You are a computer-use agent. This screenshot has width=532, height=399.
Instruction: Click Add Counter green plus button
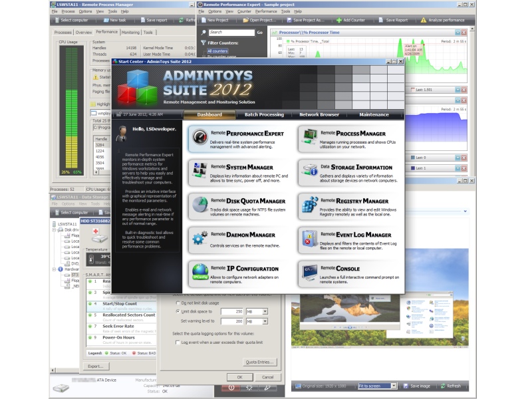pos(351,21)
